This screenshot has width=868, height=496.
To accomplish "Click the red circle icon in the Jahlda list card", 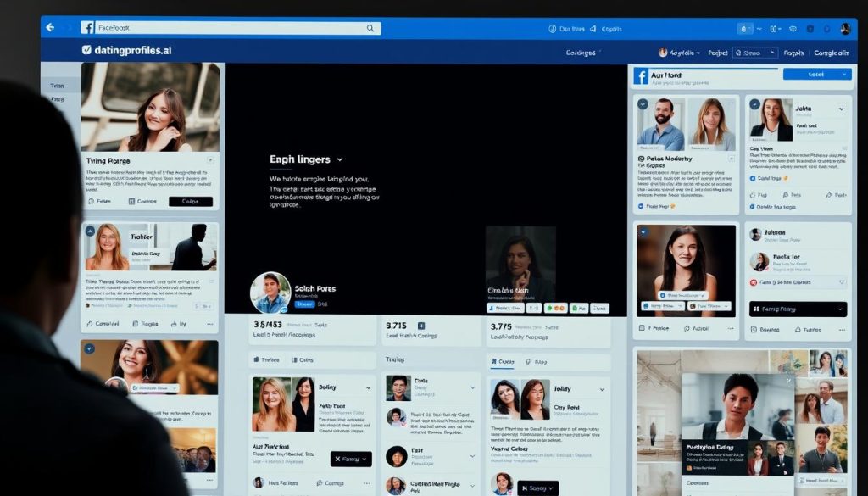I will click(754, 282).
